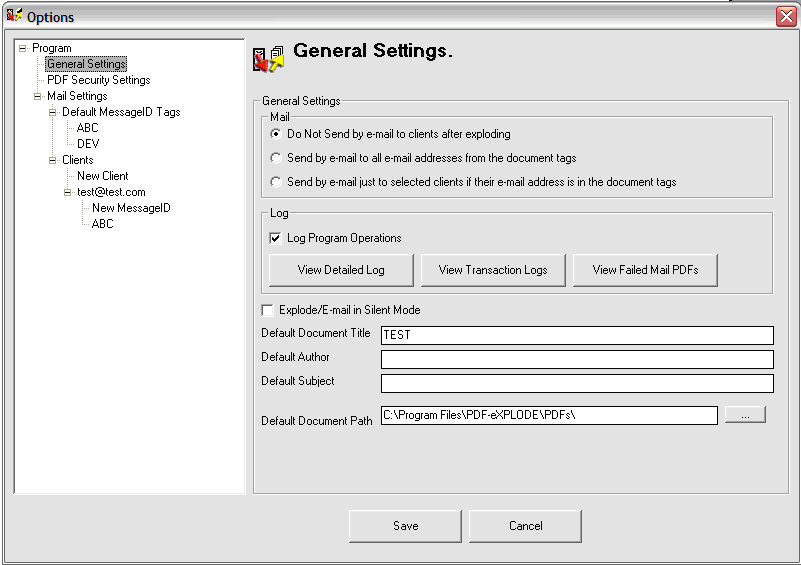Browse for Default Document Path

click(x=745, y=415)
